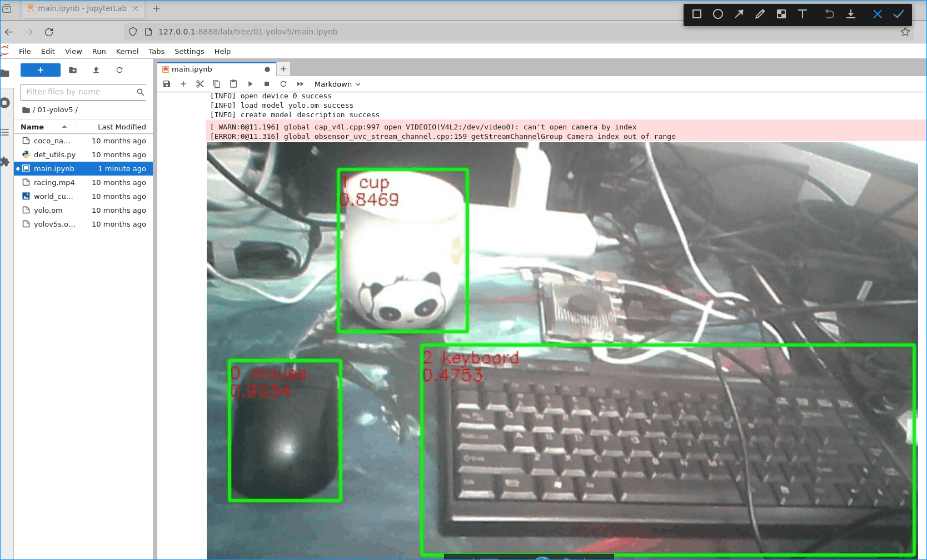Open the racing.mp4 file
Image resolution: width=927 pixels, height=560 pixels.
(54, 182)
